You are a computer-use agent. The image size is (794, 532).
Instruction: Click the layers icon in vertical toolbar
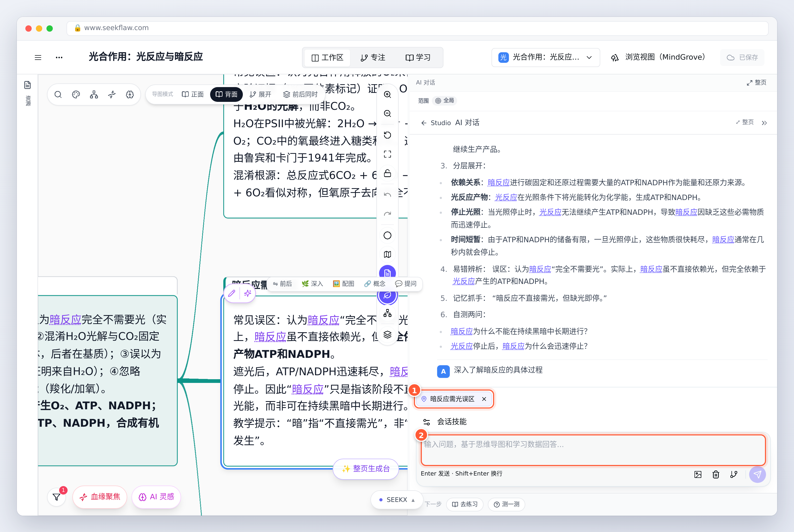pyautogui.click(x=387, y=335)
